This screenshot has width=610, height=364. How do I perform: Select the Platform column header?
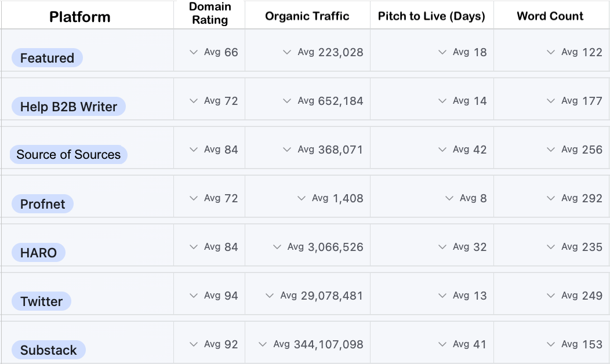79,16
